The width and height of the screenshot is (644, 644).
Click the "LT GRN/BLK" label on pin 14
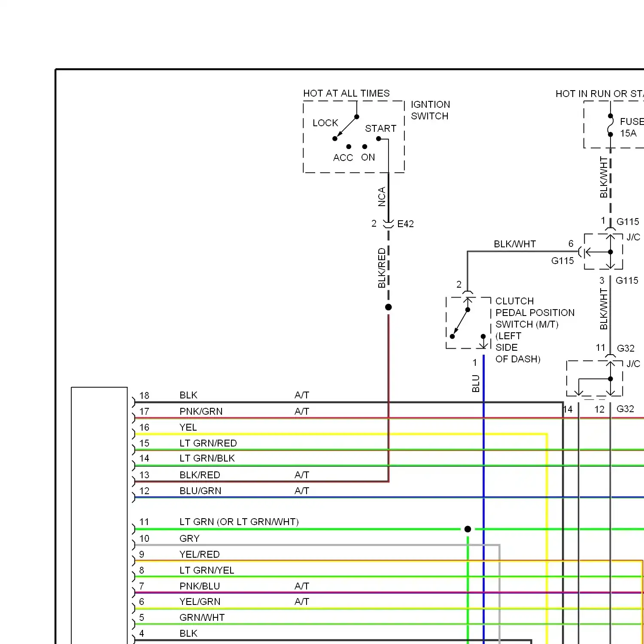pyautogui.click(x=207, y=458)
